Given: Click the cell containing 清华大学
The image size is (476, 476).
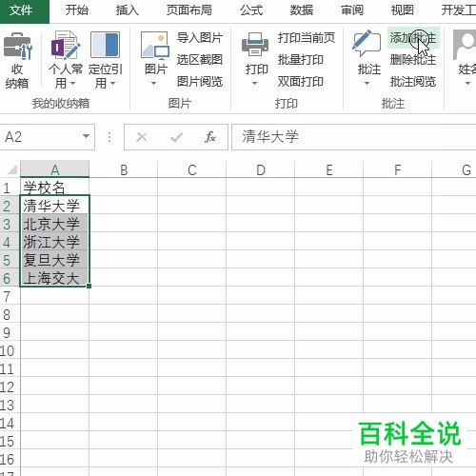Looking at the screenshot, I should coord(55,205).
